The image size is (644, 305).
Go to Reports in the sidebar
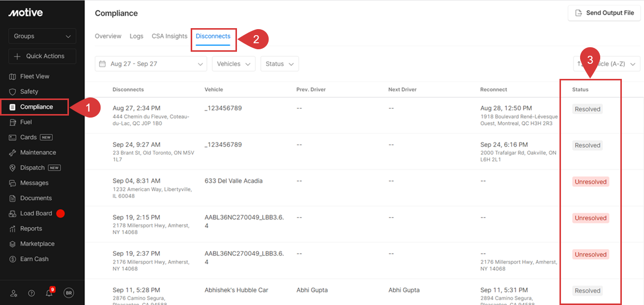[31, 229]
